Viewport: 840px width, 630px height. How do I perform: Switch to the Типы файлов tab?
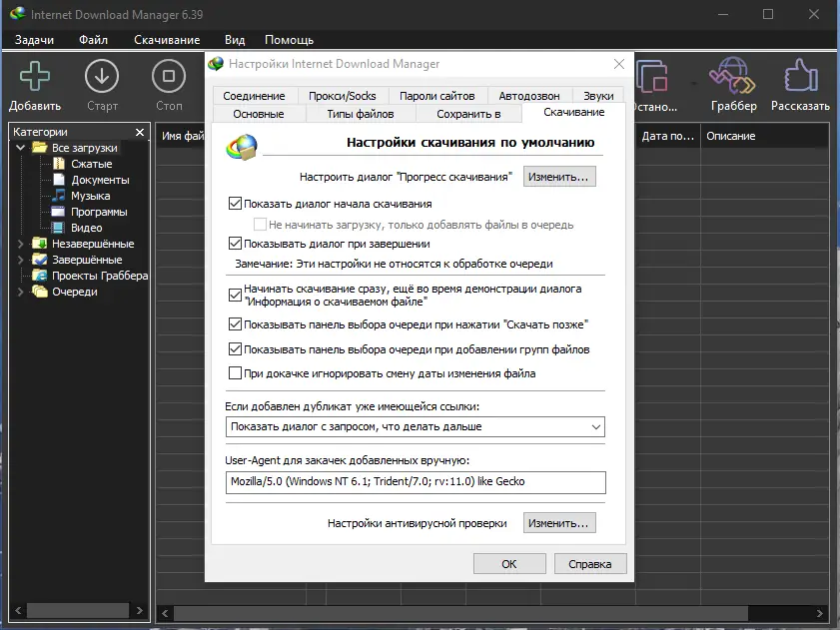[x=361, y=114]
